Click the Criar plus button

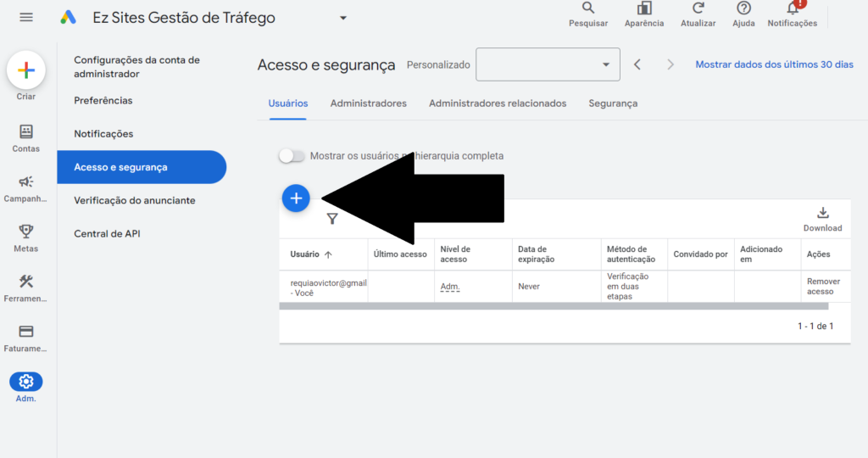(x=26, y=70)
